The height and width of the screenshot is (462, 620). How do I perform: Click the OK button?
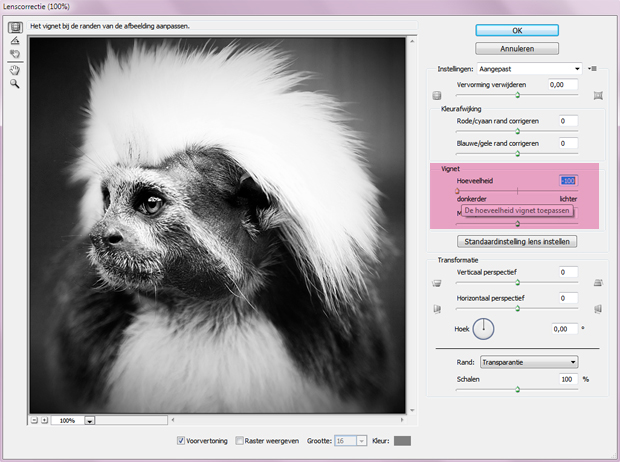point(517,30)
